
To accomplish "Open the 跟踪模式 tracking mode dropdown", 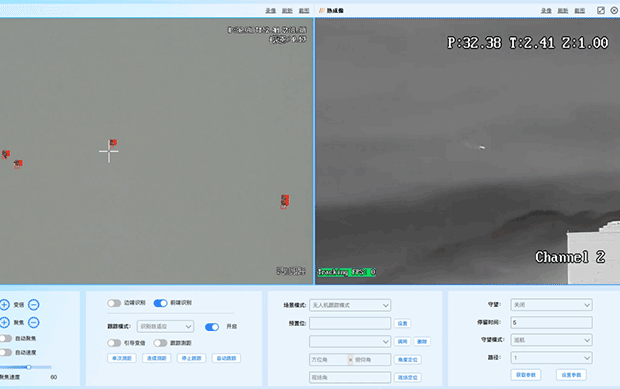I will coord(165,326).
